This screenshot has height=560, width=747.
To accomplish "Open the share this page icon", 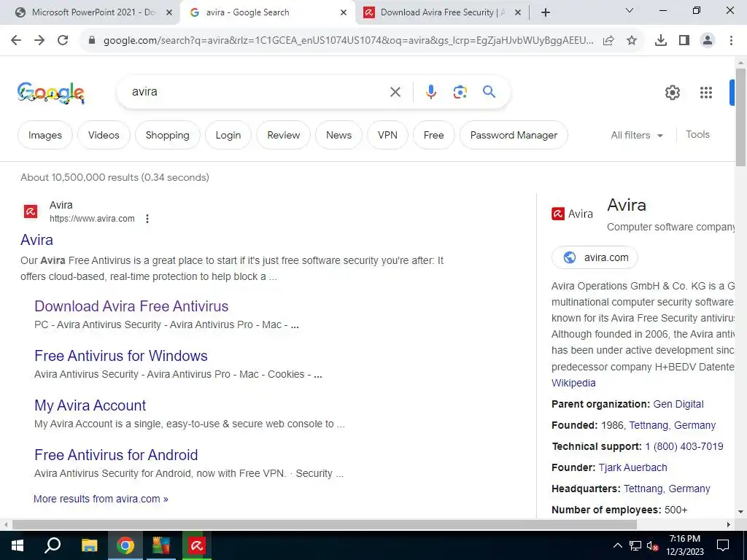I will 608,41.
